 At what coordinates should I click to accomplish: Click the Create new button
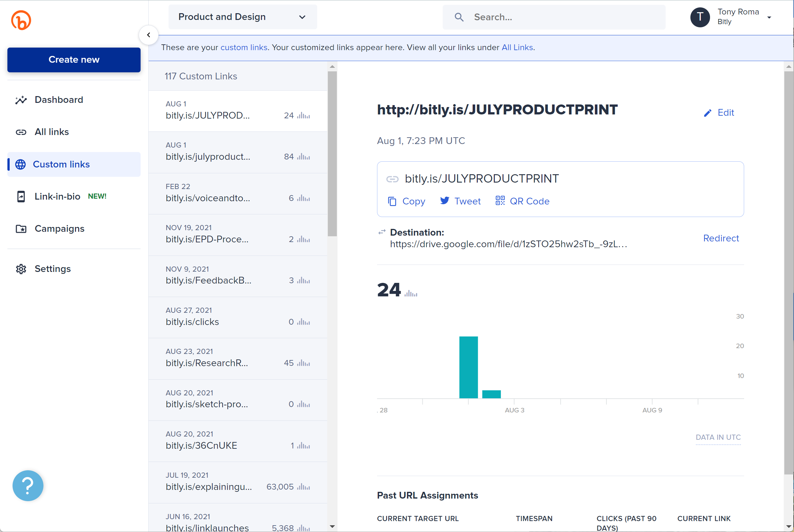(x=74, y=60)
